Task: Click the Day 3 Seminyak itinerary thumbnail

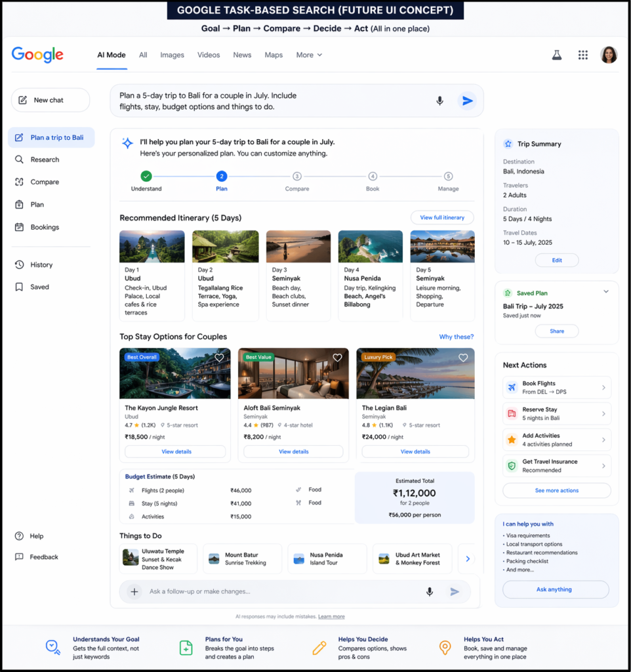Action: point(298,245)
